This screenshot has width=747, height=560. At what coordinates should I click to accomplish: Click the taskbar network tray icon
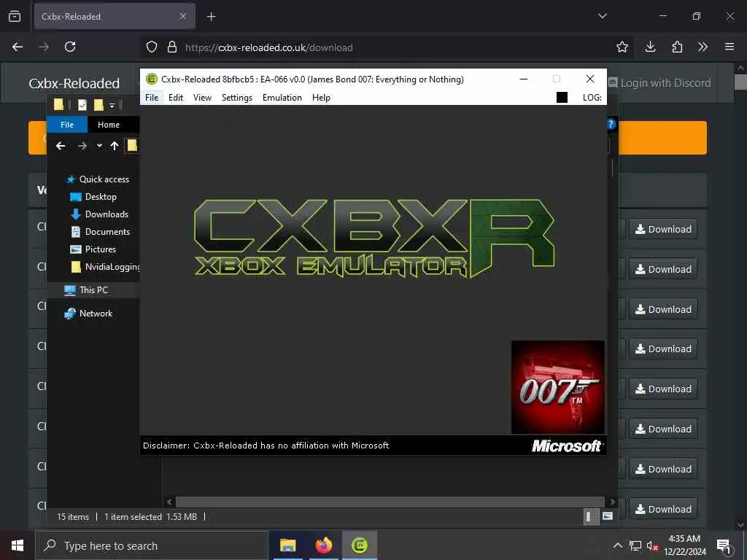(635, 545)
